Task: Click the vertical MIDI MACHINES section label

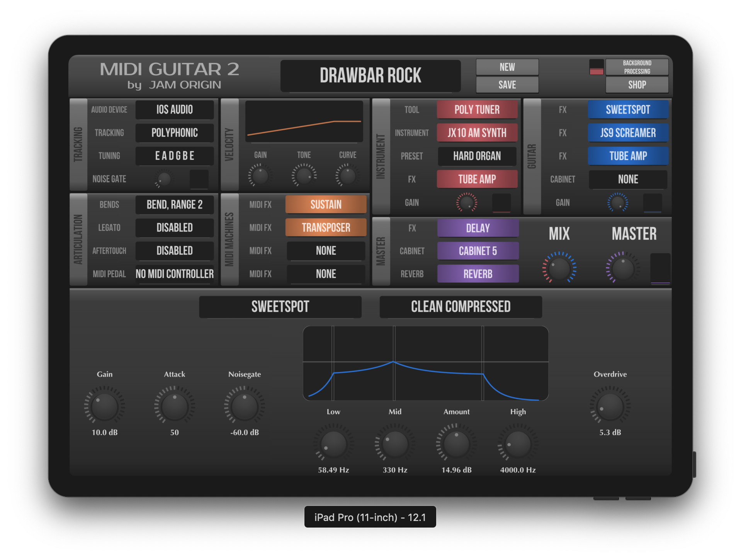Action: (x=229, y=239)
